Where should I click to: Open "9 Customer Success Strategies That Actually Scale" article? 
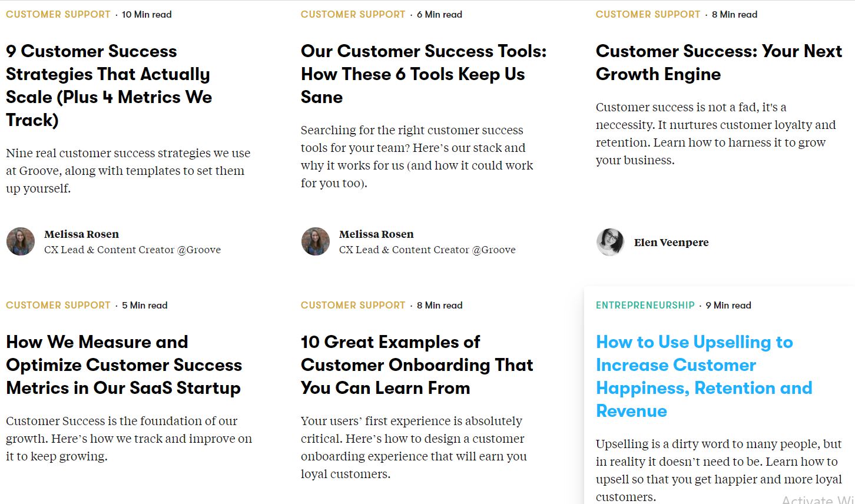click(x=109, y=85)
